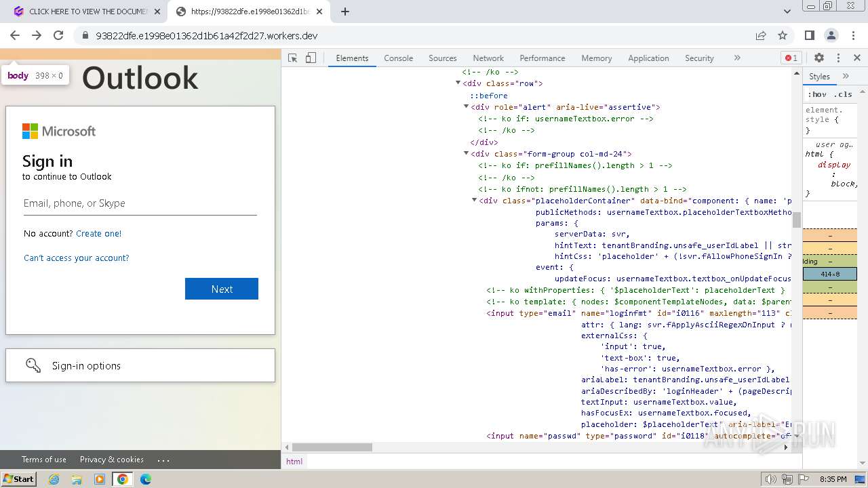Select the ::before pseudo element row
The height and width of the screenshot is (488, 868).
(489, 96)
